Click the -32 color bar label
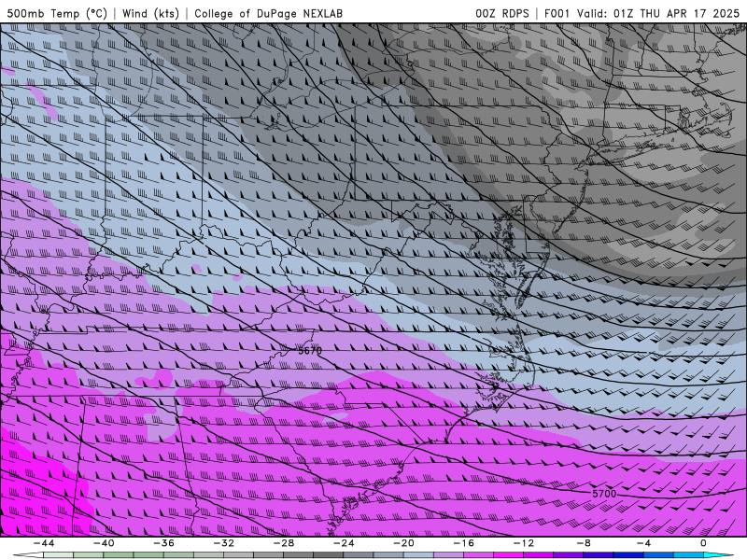Screen dimensions: 747x560 click(223, 543)
